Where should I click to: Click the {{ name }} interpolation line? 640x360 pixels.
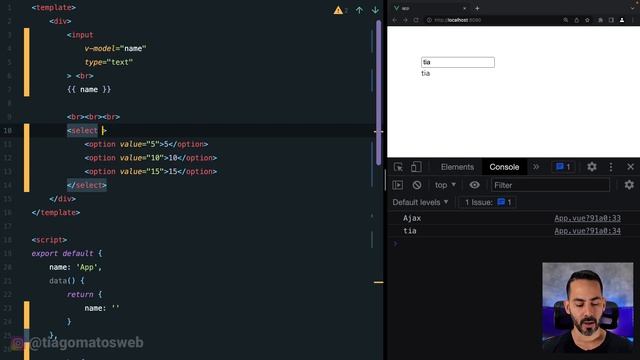point(89,89)
